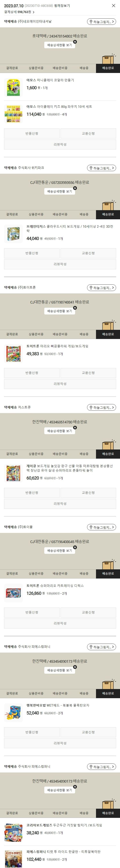Image resolution: width=120 pixels, height=868 pixels.
Task: Click delivery box icon on 롯데택배 shipment
Action: click(108, 59)
